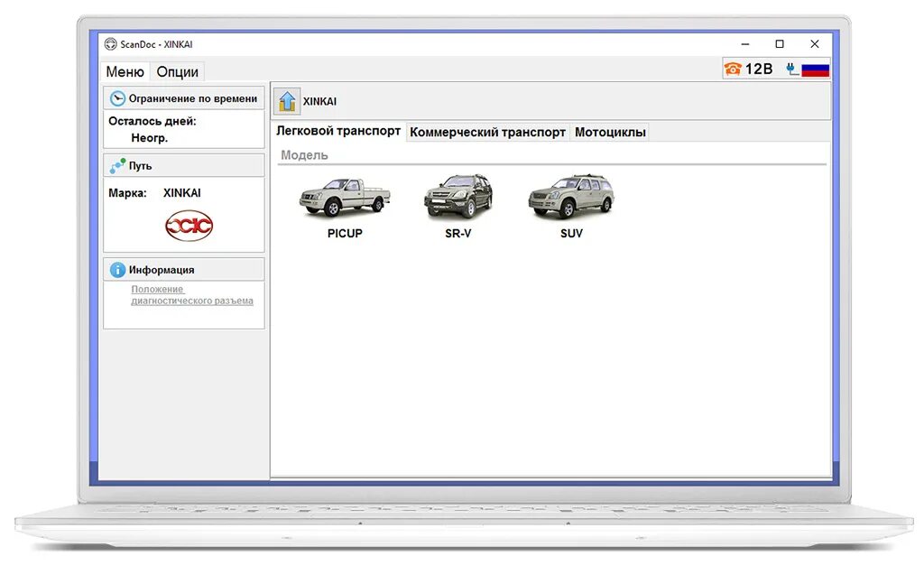Close the ScanDoc window

pyautogui.click(x=815, y=44)
